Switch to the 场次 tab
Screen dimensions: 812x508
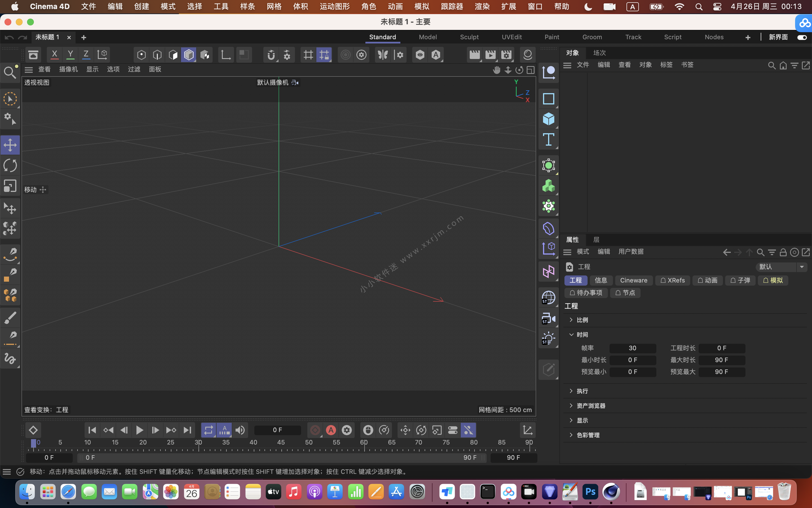tap(599, 53)
